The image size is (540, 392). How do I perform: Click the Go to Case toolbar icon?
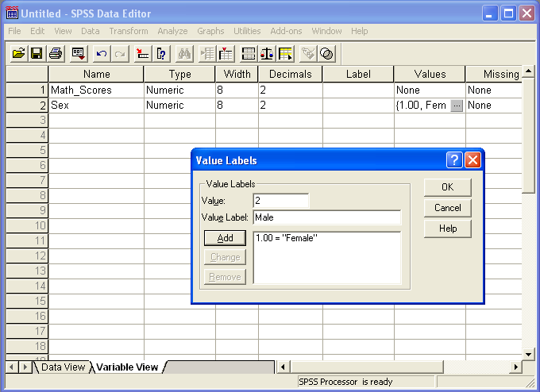(143, 54)
